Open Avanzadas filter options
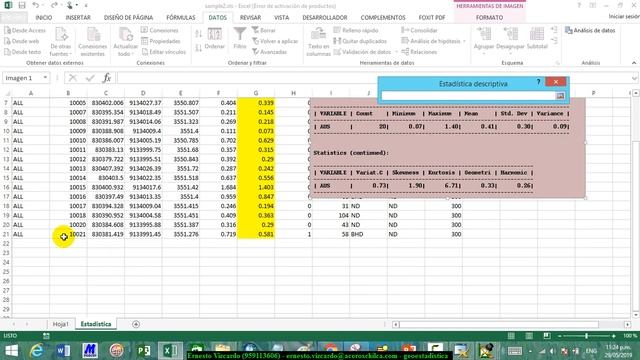 269,52
